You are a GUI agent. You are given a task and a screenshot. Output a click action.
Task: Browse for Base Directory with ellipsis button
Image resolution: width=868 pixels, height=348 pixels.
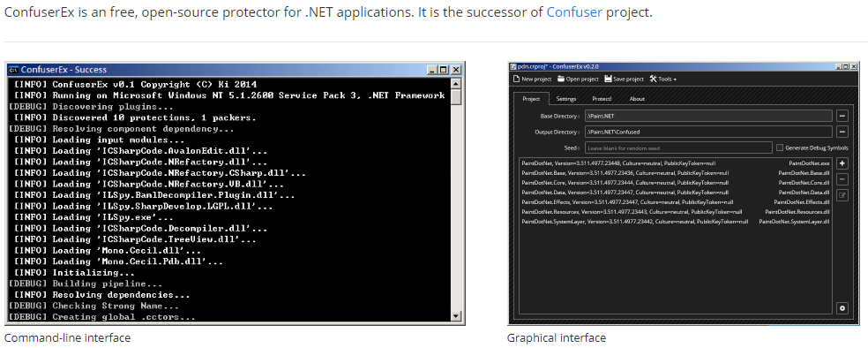842,116
